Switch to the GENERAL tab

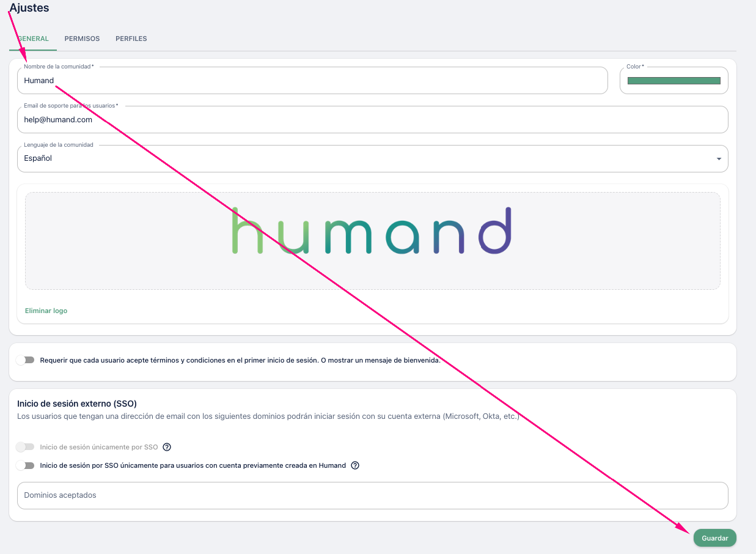34,39
